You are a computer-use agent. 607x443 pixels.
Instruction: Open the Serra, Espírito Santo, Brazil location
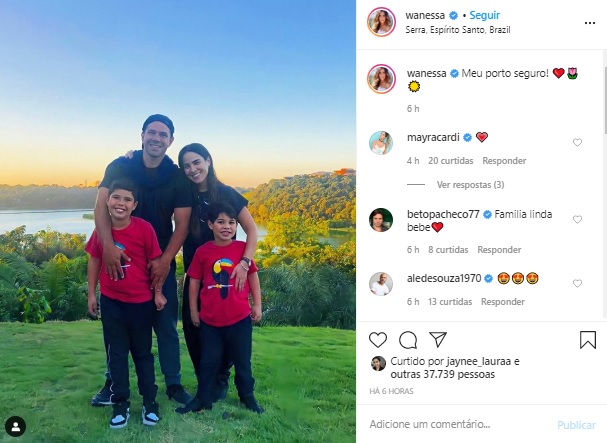tap(458, 30)
